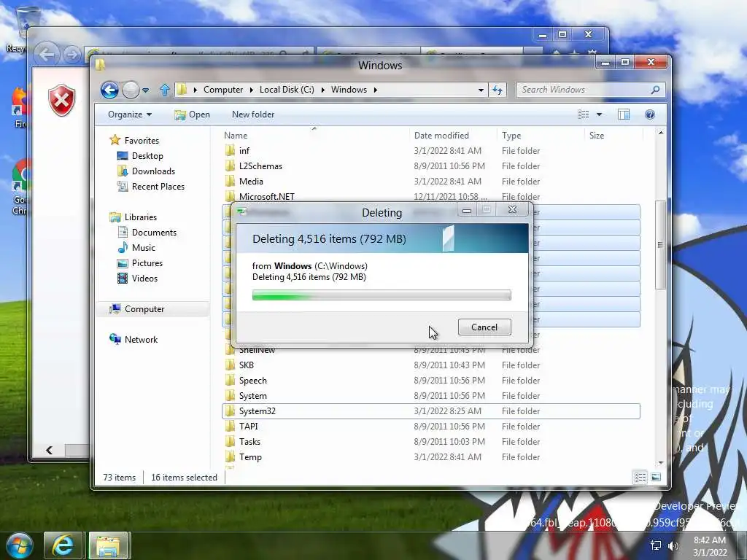Viewport: 747px width, 560px height.
Task: Select the Speech folder
Action: [x=430, y=381]
